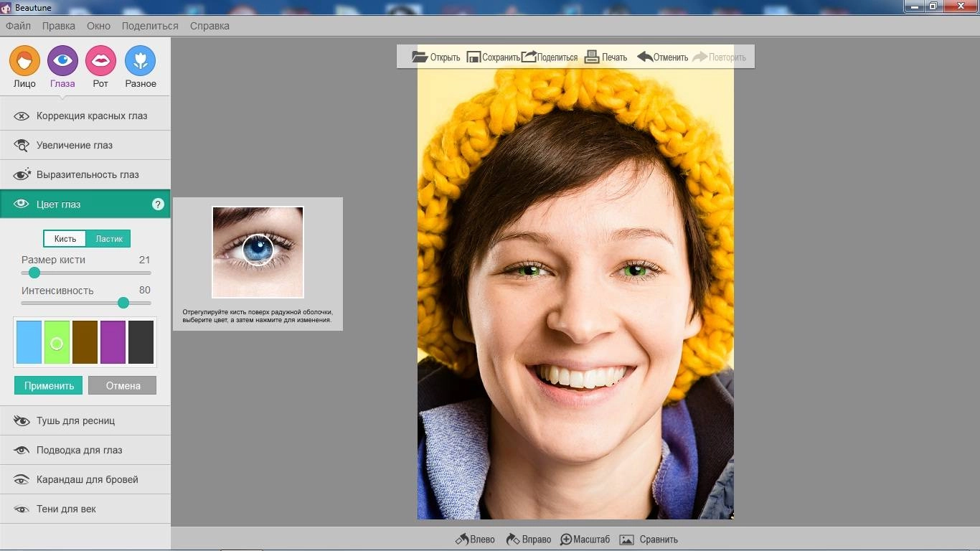Select the Разное (Misc) category icon
Viewport: 980px width, 551px height.
140,61
